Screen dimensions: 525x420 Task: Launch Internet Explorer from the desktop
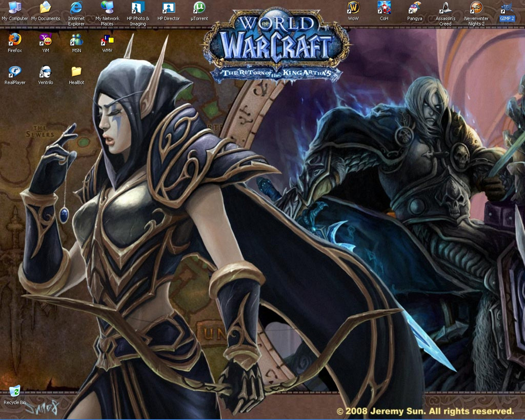pyautogui.click(x=76, y=13)
